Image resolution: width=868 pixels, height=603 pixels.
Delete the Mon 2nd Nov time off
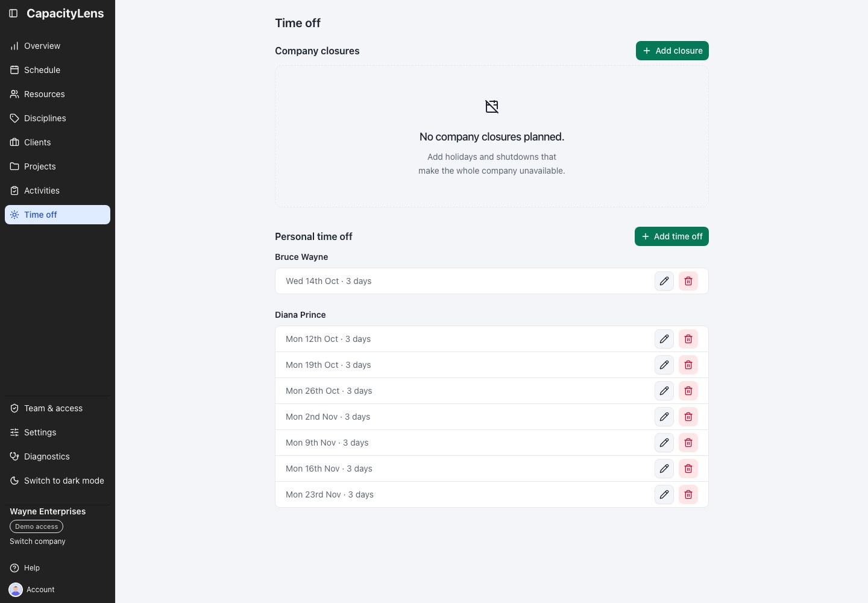pos(688,417)
